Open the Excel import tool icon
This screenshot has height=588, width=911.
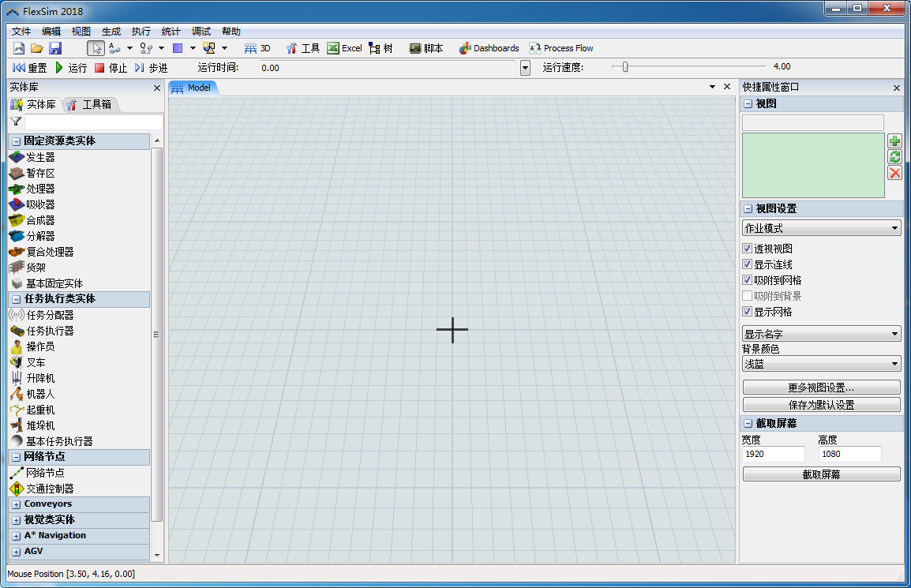(x=334, y=48)
